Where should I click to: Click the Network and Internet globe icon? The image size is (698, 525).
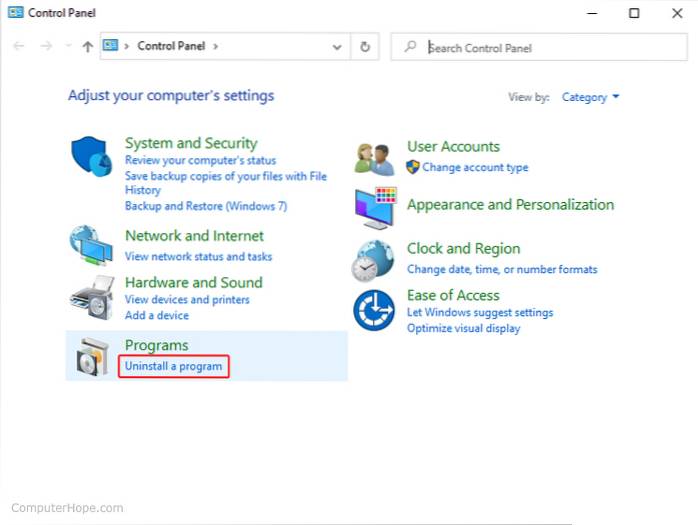[x=92, y=245]
